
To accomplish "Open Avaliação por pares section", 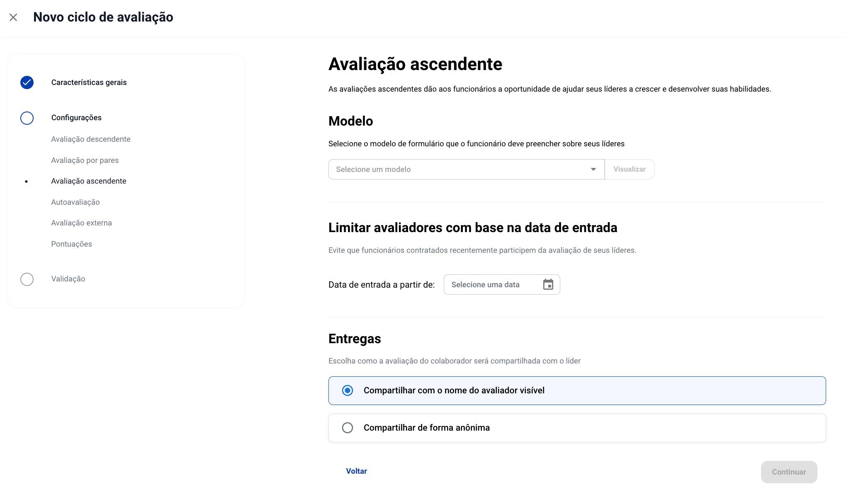I will pyautogui.click(x=85, y=160).
